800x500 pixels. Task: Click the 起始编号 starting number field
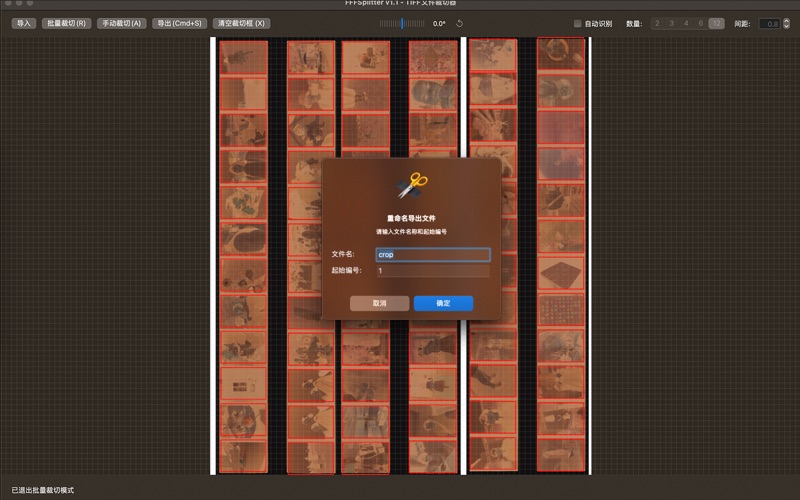(433, 270)
